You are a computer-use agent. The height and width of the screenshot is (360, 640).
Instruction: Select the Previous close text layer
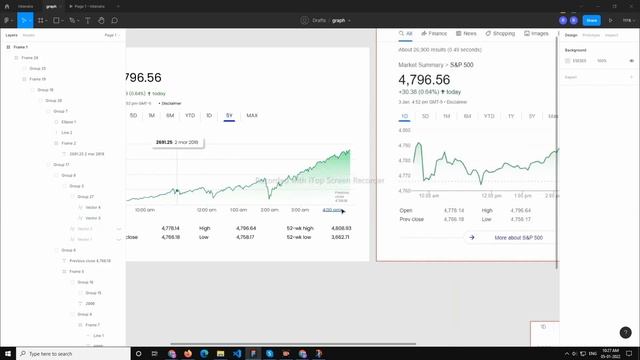coord(90,261)
